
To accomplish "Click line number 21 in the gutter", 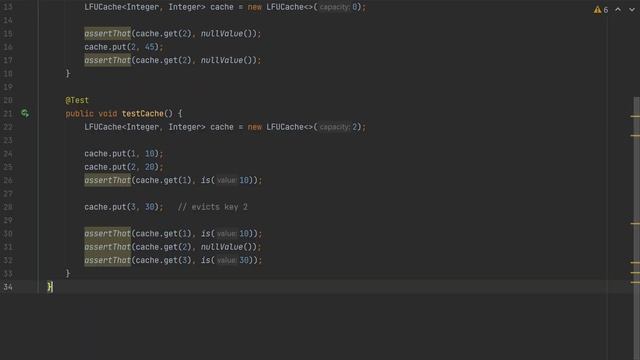I will (8, 113).
